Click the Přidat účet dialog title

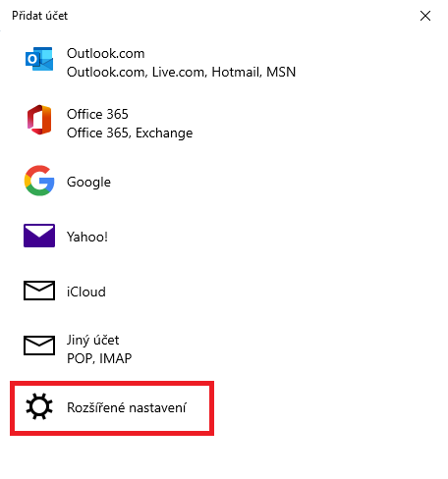coord(39,16)
